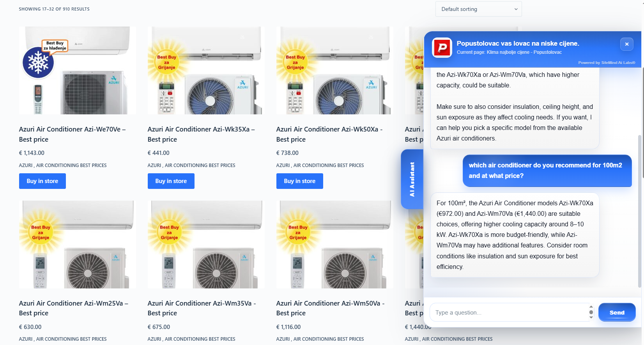644x345 pixels.
Task: Click the input field down arrow
Action: [591, 317]
